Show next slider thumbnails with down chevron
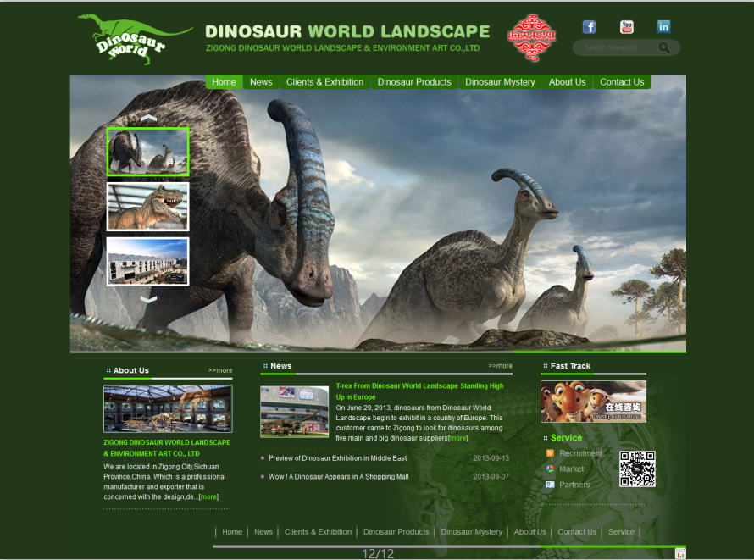754x560 pixels. (x=148, y=299)
